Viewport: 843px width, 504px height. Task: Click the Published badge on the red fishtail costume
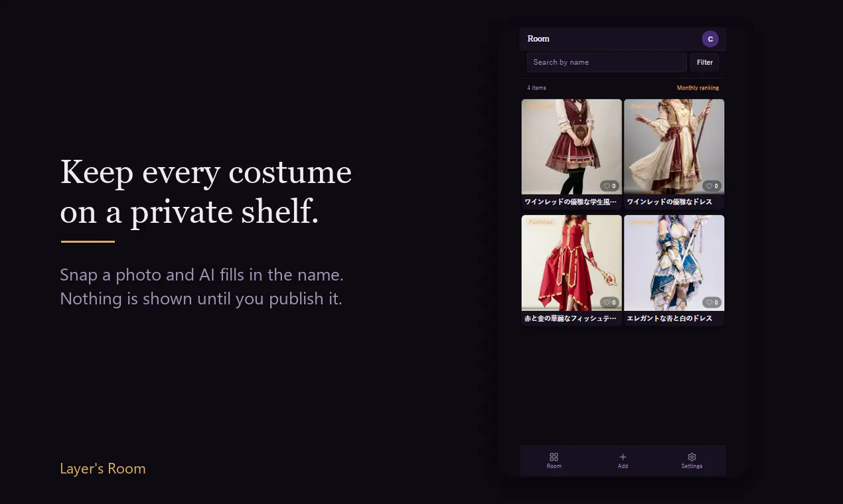tap(540, 222)
